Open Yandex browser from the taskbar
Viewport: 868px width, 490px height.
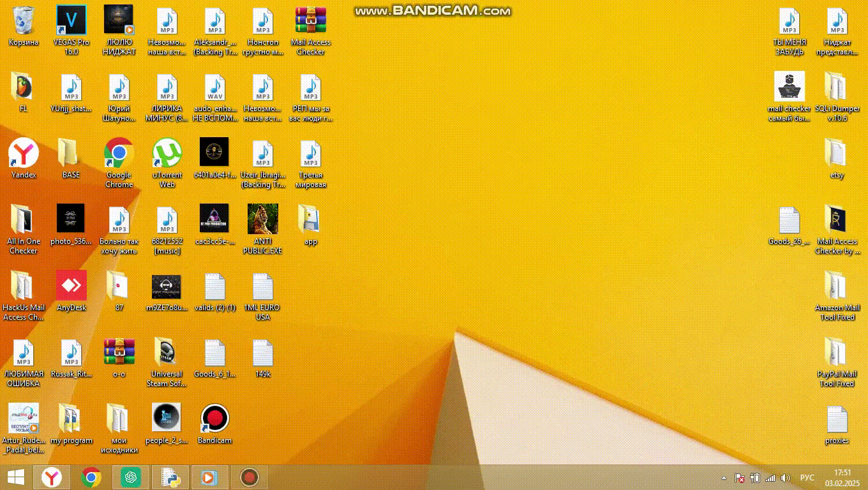point(52,477)
